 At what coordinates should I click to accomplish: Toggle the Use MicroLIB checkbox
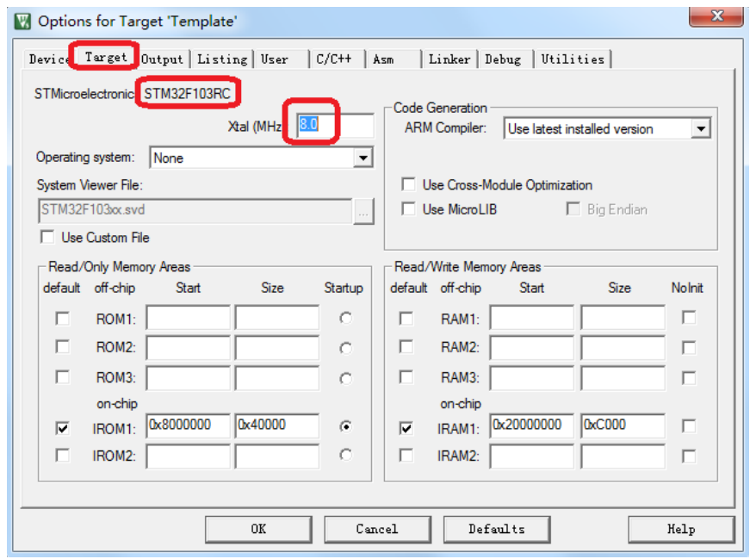408,209
